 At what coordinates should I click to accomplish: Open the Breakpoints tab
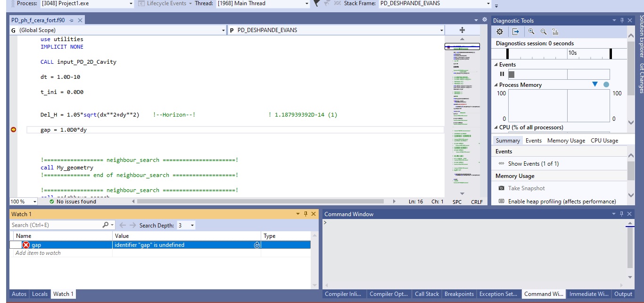[459, 294]
